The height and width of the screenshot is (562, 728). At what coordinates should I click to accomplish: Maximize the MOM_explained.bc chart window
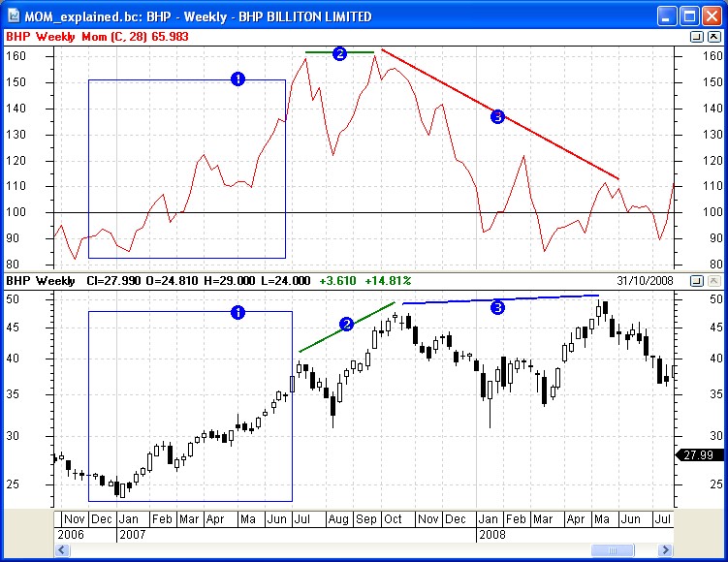pyautogui.click(x=690, y=16)
